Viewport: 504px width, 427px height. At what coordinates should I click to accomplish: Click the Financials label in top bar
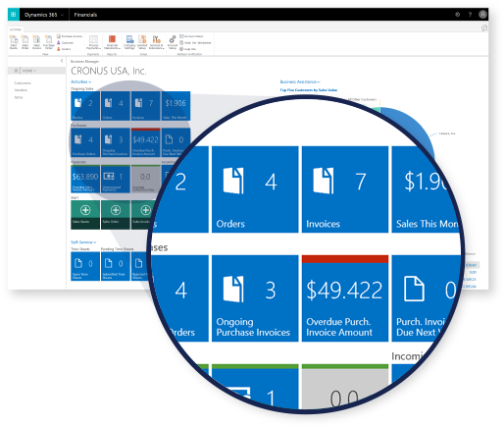pos(85,15)
